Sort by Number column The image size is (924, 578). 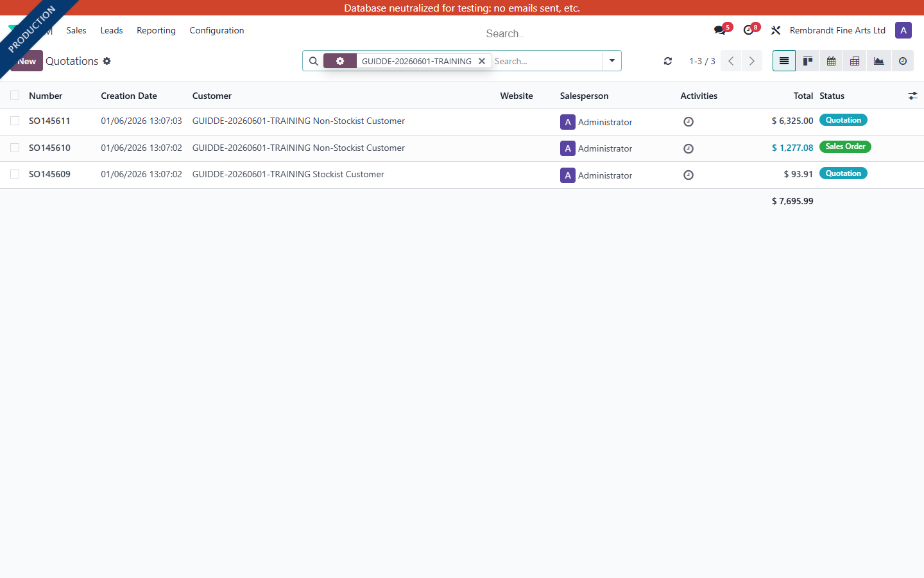[46, 96]
